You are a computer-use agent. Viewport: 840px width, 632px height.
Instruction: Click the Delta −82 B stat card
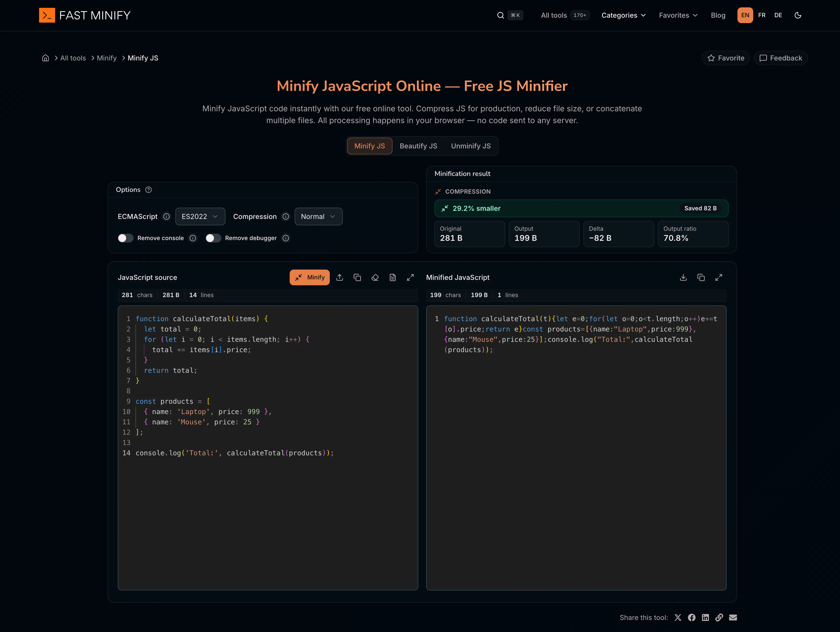[x=619, y=234]
